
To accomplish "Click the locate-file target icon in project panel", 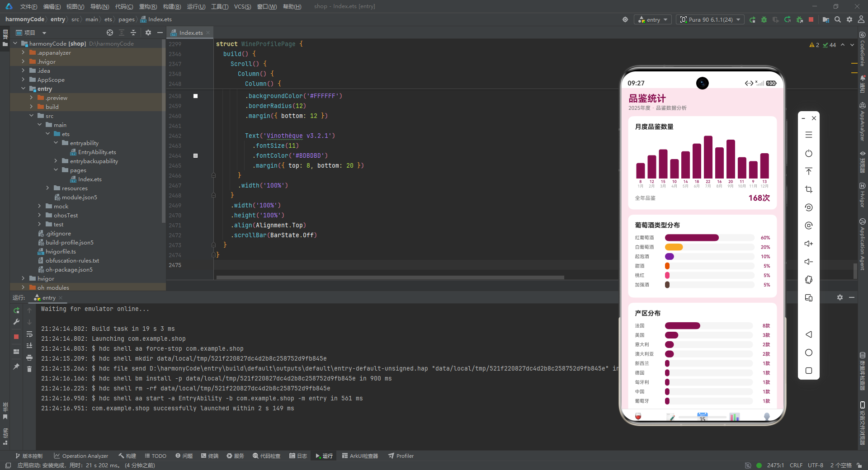I will pyautogui.click(x=110, y=33).
